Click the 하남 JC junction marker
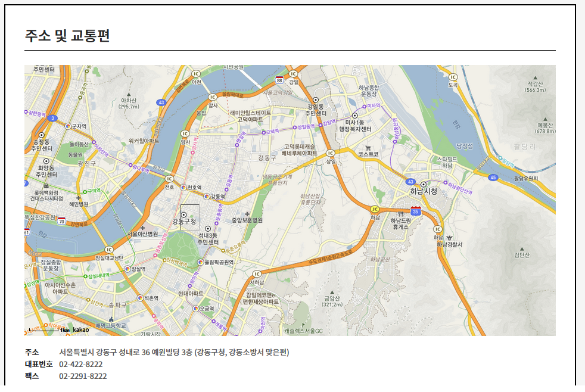This screenshot has height=392, width=585. pyautogui.click(x=375, y=209)
